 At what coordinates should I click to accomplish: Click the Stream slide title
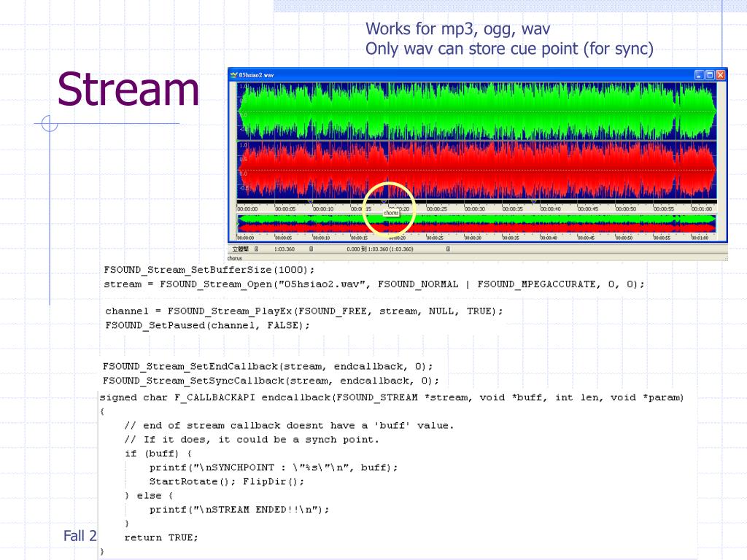point(128,89)
